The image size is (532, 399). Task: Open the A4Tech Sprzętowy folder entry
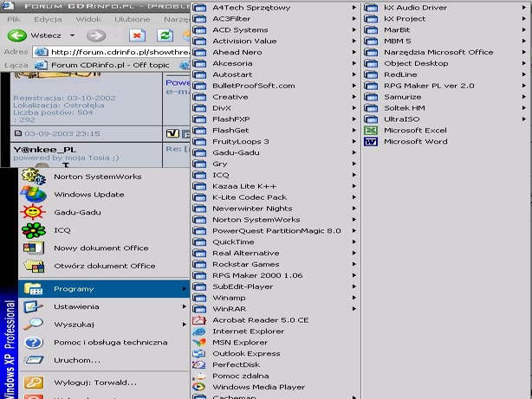pos(276,8)
